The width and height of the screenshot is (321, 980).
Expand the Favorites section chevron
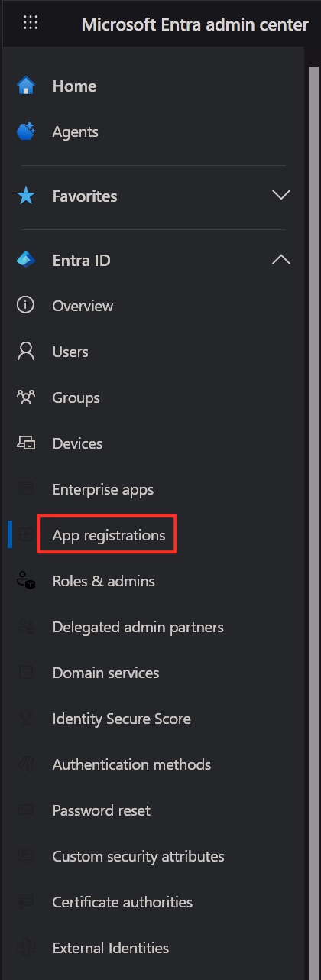281,196
